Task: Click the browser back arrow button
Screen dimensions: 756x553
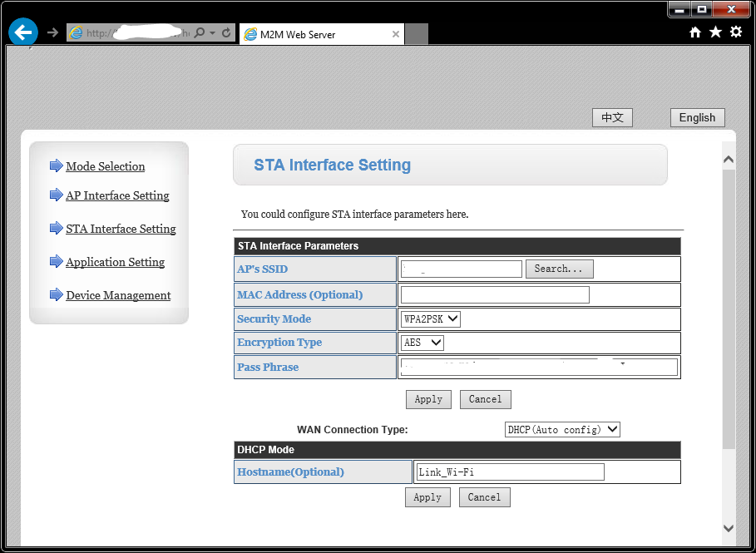Action: click(23, 32)
